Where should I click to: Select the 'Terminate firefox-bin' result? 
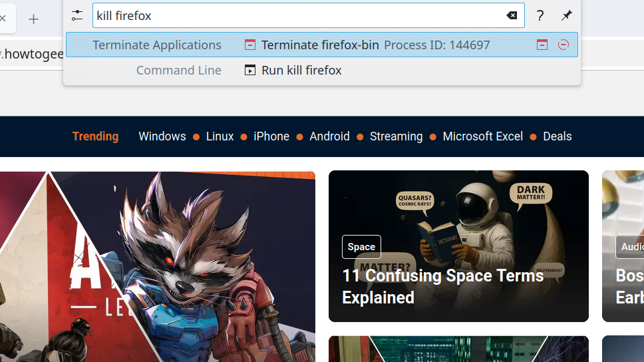tap(319, 45)
